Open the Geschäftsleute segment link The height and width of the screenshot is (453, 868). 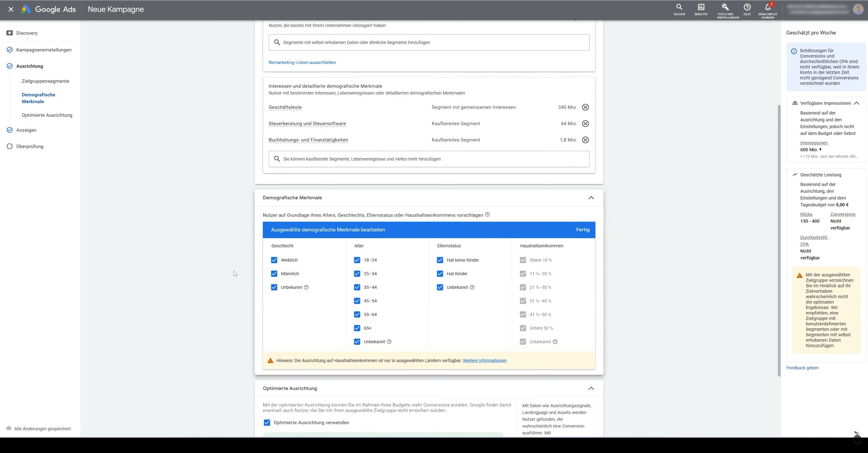click(x=285, y=107)
